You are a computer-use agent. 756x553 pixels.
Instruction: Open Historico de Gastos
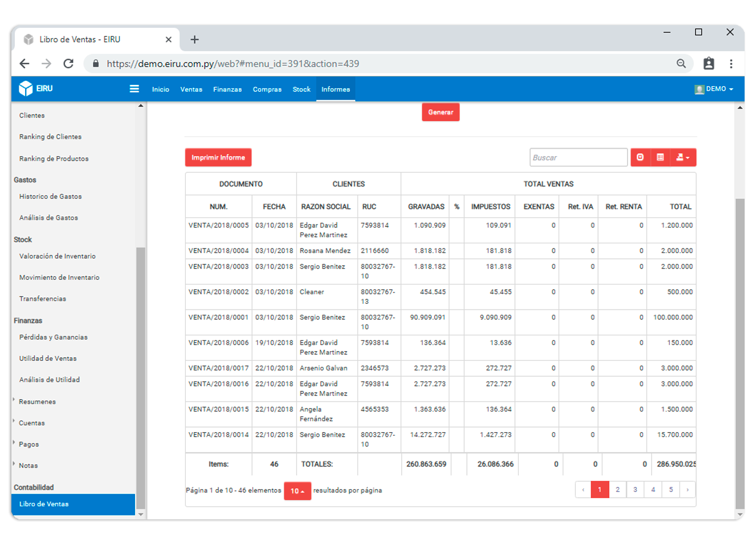point(50,197)
